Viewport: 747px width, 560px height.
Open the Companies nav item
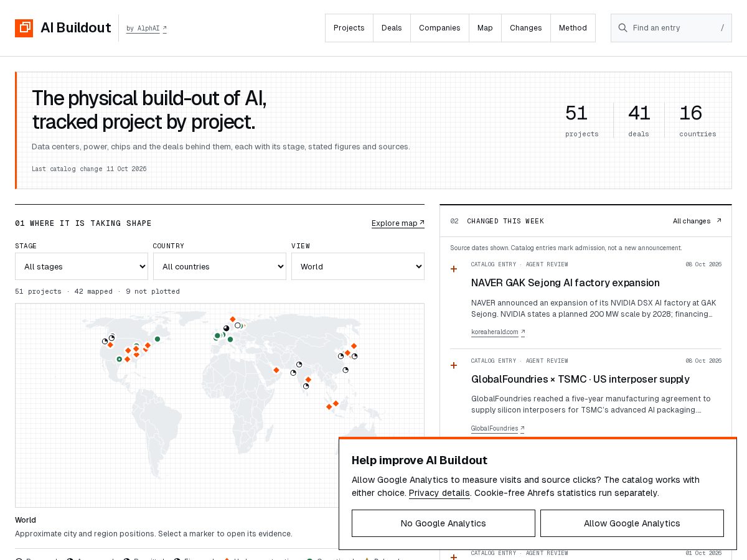pyautogui.click(x=439, y=28)
